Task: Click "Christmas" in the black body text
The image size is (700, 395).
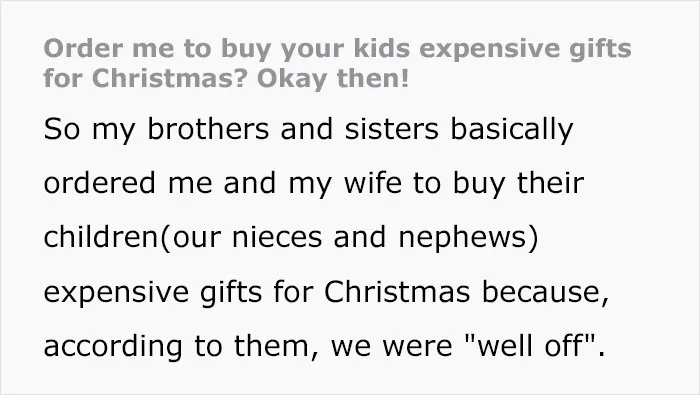Action: coord(397,292)
